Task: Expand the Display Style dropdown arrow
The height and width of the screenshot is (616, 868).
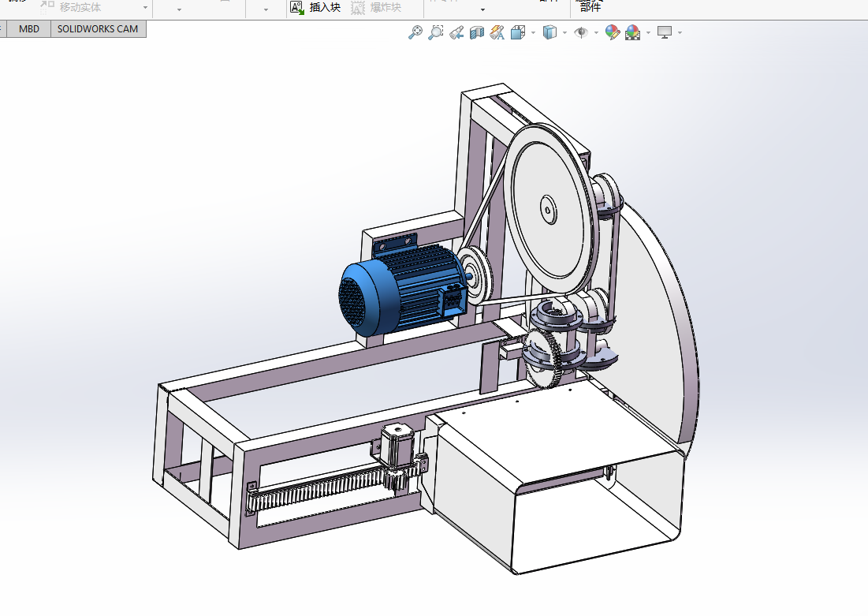Action: [564, 32]
